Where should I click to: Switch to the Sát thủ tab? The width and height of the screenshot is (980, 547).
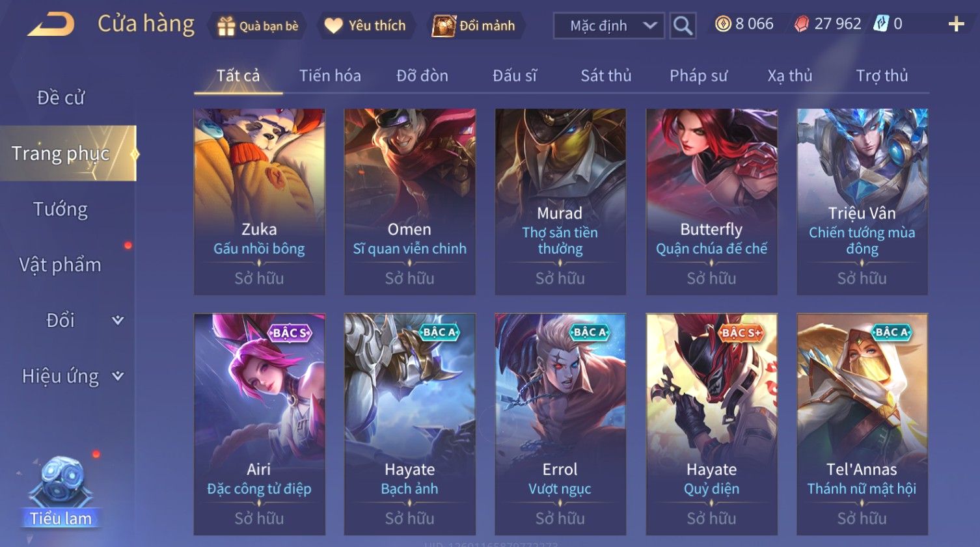click(x=606, y=75)
